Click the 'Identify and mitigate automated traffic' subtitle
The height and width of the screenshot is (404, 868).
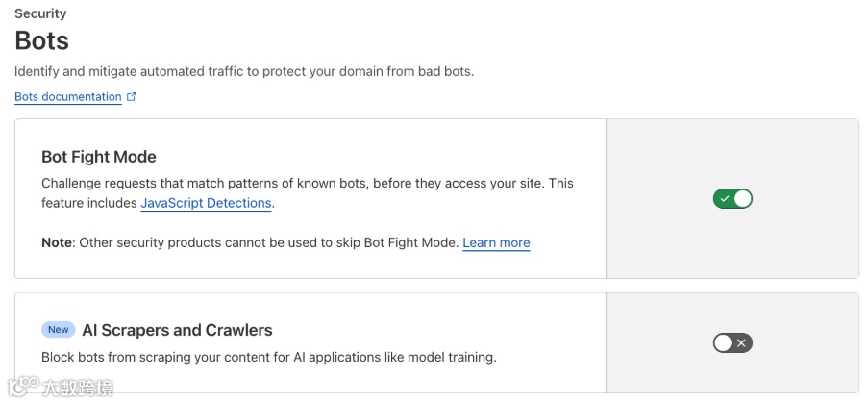tap(244, 71)
